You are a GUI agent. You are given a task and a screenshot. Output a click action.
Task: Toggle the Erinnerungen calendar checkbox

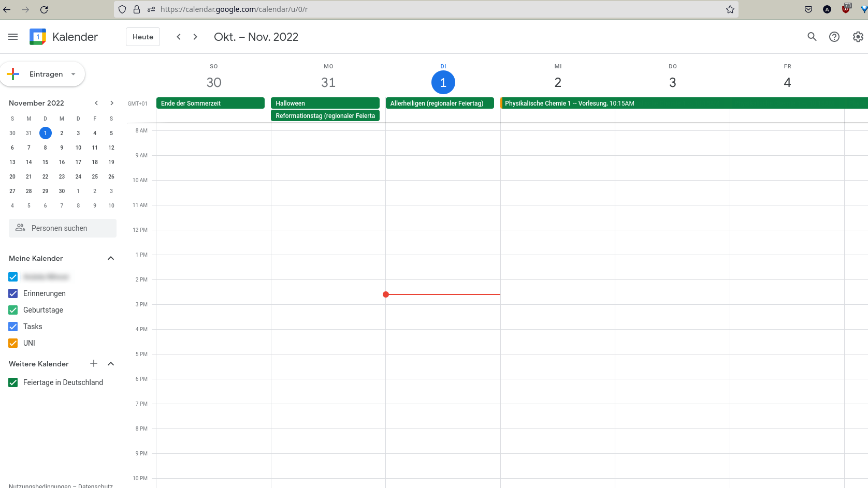tap(13, 293)
